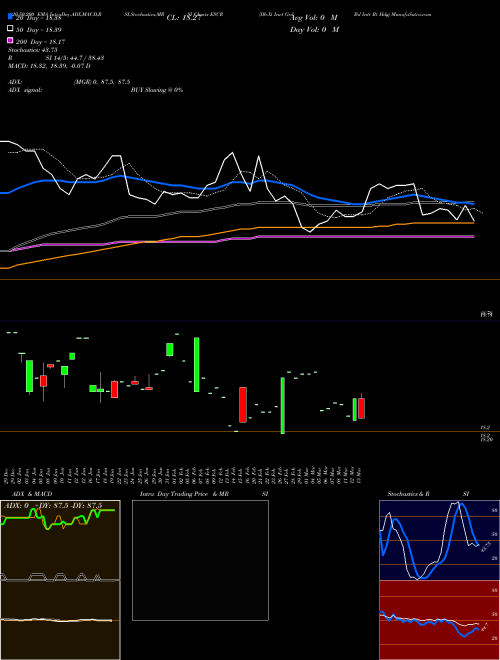This screenshot has width=500, height=660.
Task: Click the white 30 Day legend swatch
Action: click(11, 29)
